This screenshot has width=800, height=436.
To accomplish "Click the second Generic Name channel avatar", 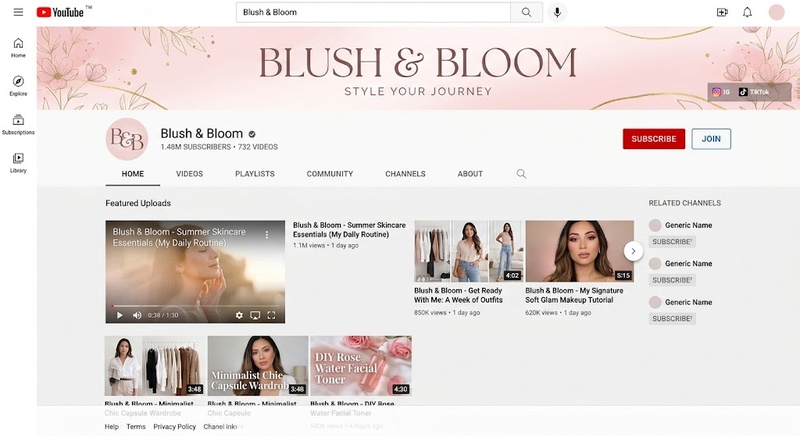I will (x=655, y=264).
